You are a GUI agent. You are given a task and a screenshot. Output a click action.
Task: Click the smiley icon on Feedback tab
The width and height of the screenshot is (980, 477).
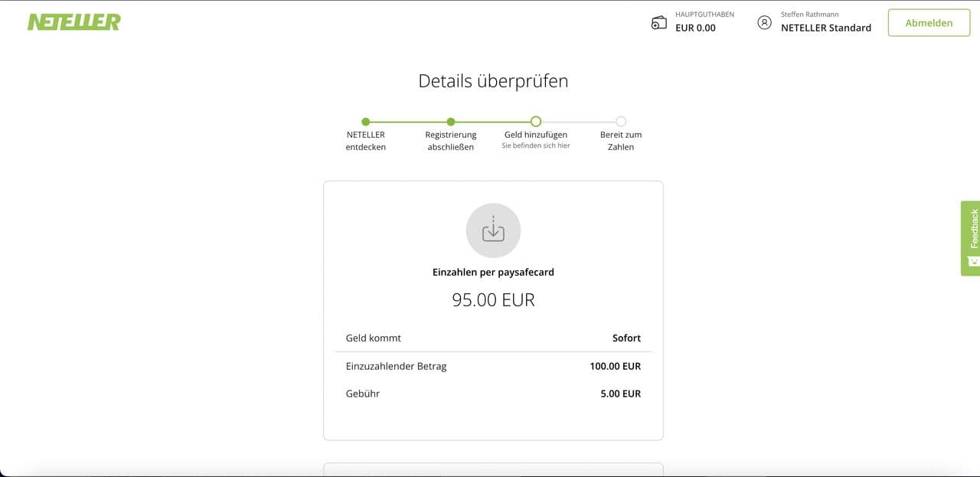tap(973, 262)
